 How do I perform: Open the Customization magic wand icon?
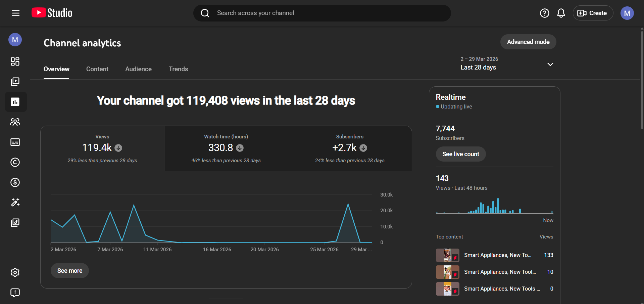click(15, 202)
